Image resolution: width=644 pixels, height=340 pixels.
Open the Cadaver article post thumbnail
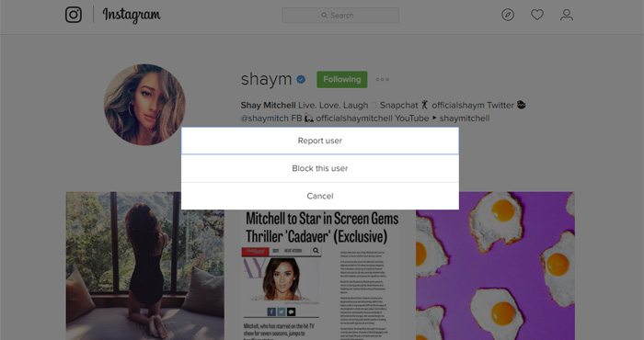(320, 275)
